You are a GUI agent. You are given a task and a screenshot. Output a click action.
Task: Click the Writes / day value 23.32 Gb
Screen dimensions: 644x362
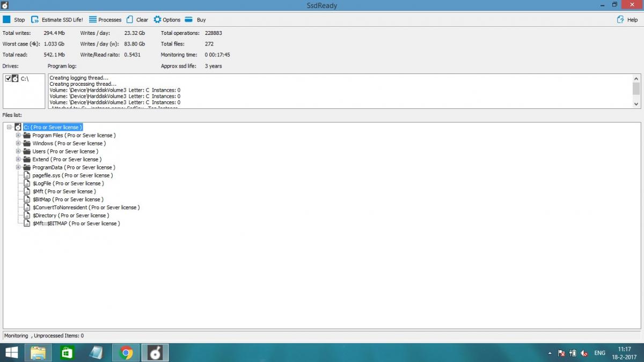135,33
